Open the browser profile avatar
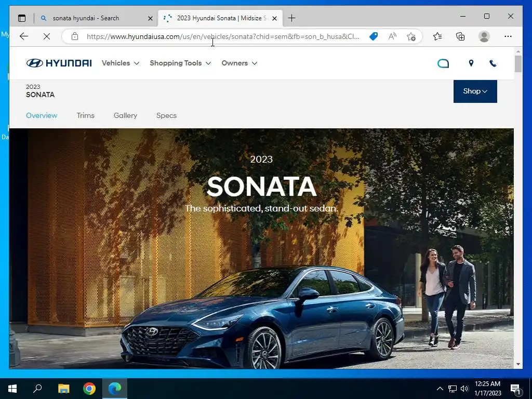The image size is (532, 399). tap(484, 36)
